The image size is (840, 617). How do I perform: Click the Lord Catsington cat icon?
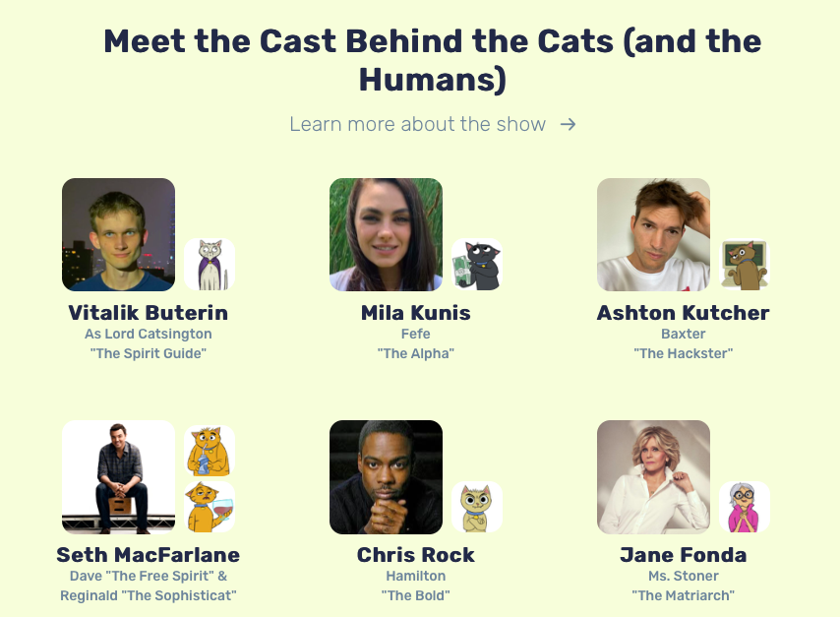210,265
